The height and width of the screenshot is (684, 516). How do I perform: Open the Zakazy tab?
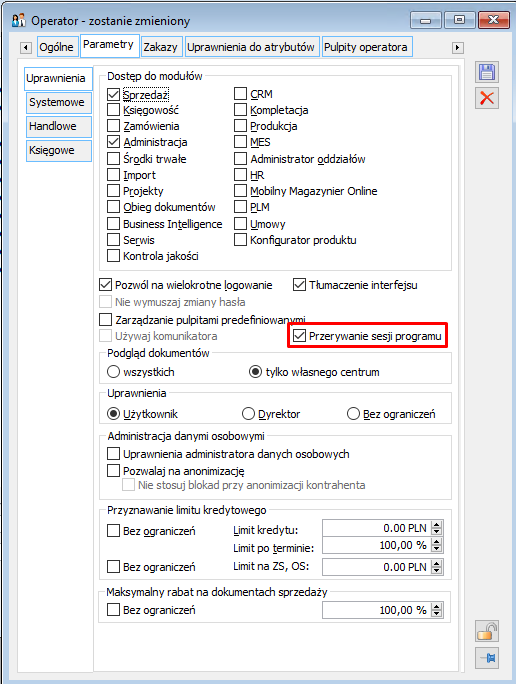click(x=161, y=47)
